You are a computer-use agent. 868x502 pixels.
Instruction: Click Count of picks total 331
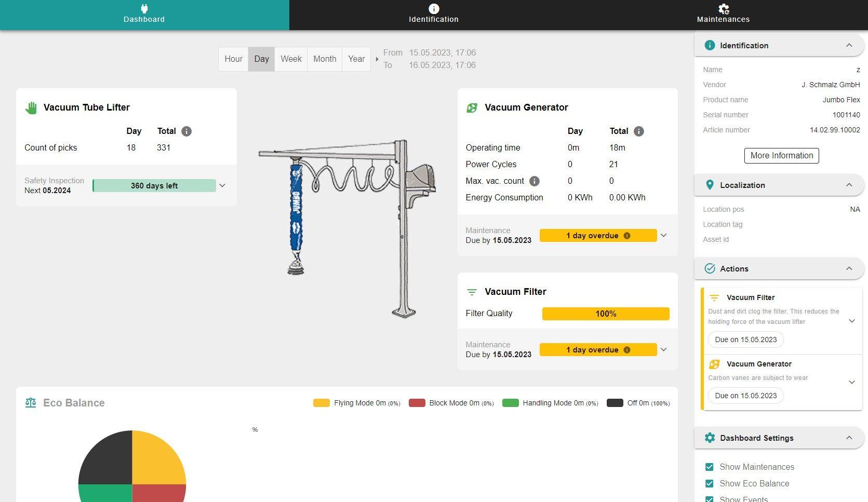point(164,148)
